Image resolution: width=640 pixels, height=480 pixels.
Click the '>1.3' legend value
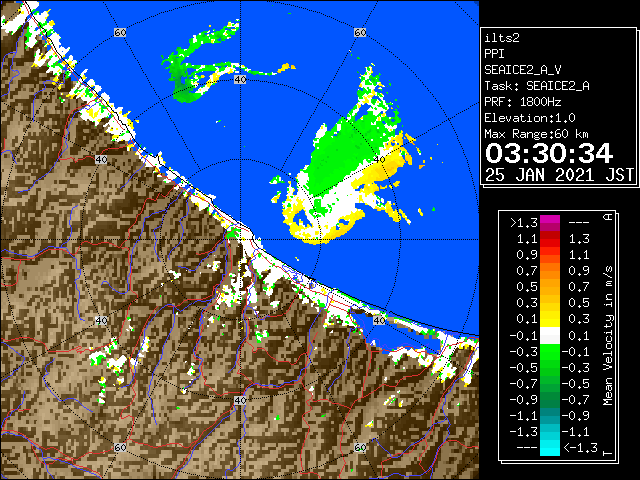click(524, 223)
